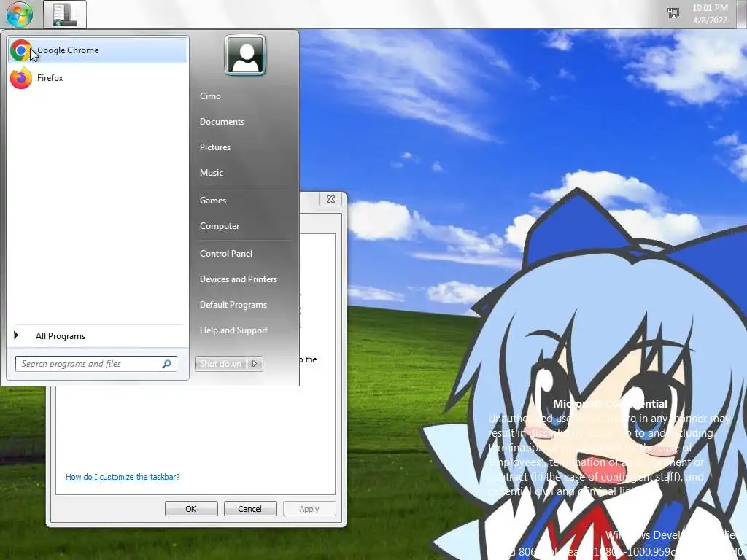The width and height of the screenshot is (747, 560).
Task: Click the Firefox icon in Start menu
Action: [21, 78]
